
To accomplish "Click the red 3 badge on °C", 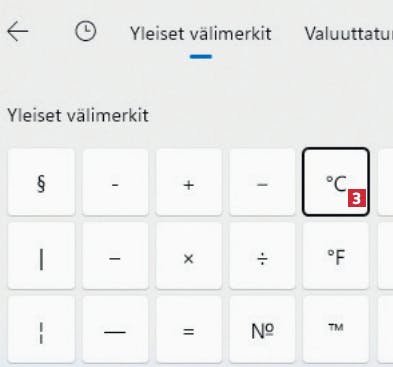I will (x=357, y=198).
